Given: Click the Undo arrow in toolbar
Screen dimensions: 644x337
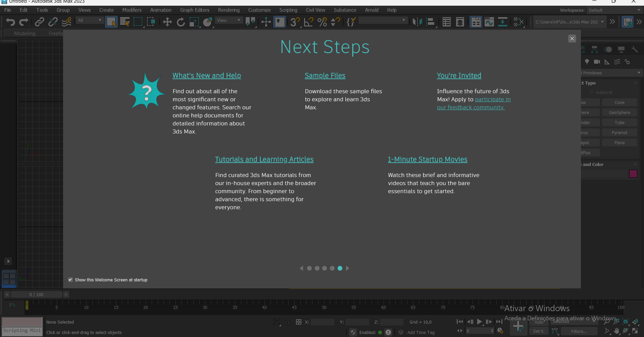Looking at the screenshot, I should 10,22.
